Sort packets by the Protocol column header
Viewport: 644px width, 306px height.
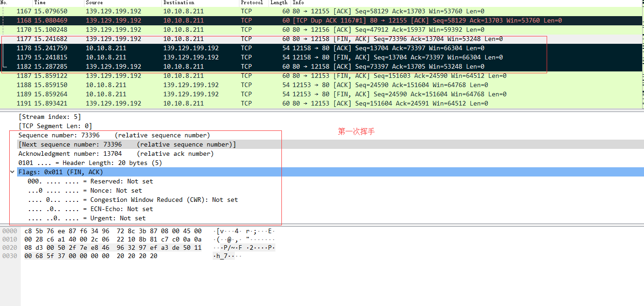tap(252, 3)
